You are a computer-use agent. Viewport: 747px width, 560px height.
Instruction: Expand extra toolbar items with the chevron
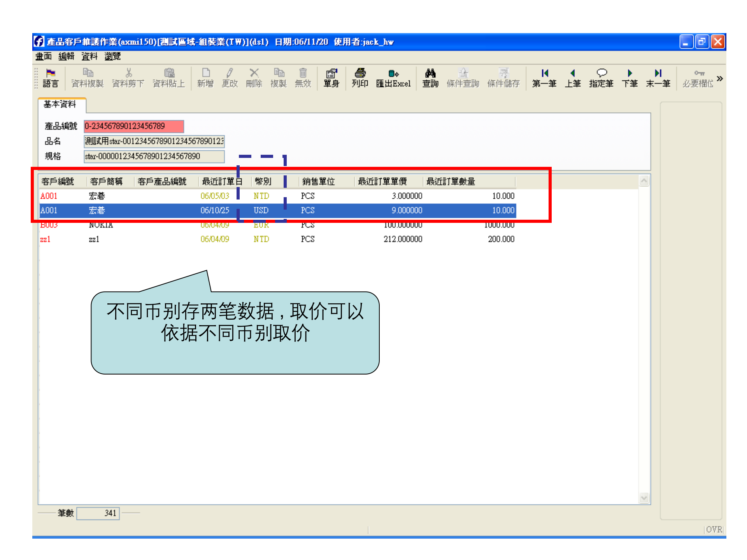pos(720,78)
